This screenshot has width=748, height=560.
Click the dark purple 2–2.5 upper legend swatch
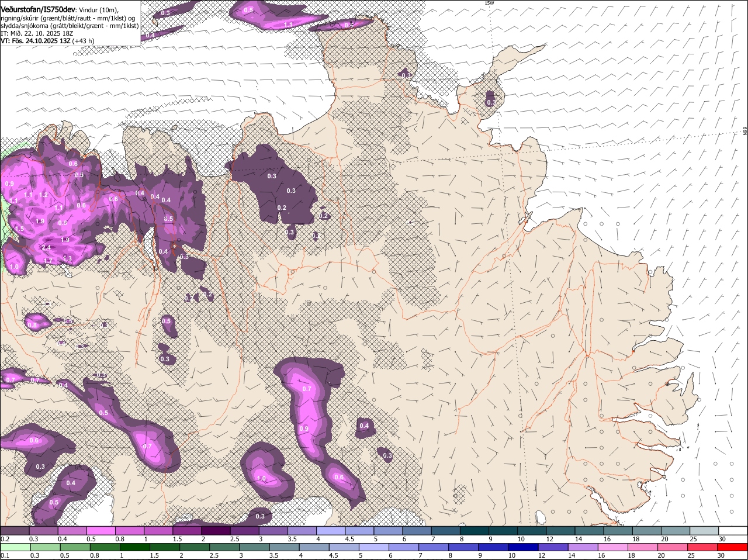(216, 531)
